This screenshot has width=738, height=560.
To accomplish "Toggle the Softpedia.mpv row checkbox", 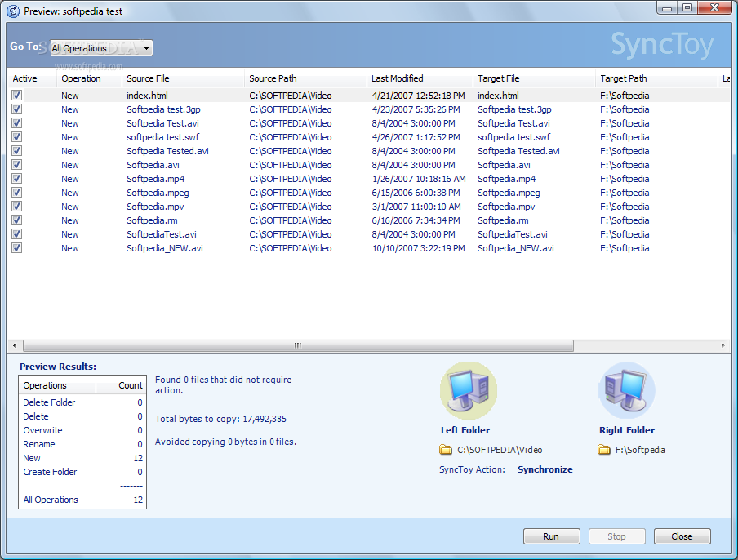I will point(17,207).
